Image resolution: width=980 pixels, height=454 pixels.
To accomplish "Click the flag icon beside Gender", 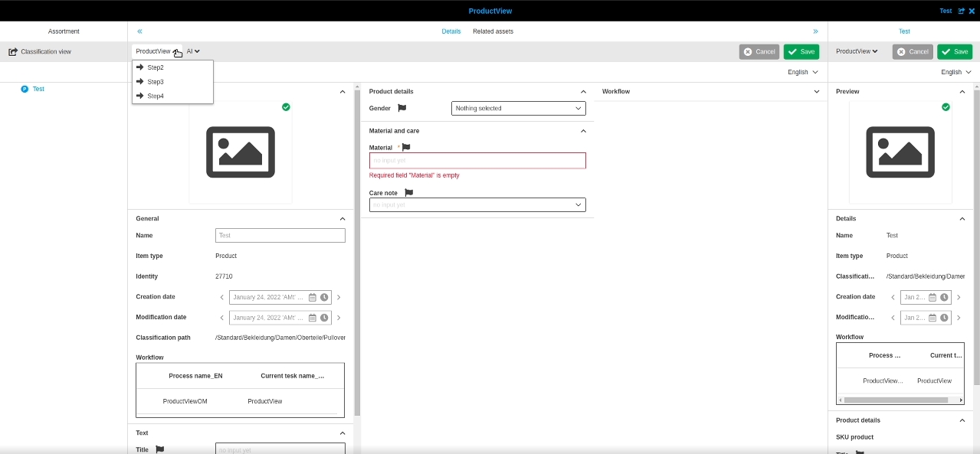I will 402,108.
